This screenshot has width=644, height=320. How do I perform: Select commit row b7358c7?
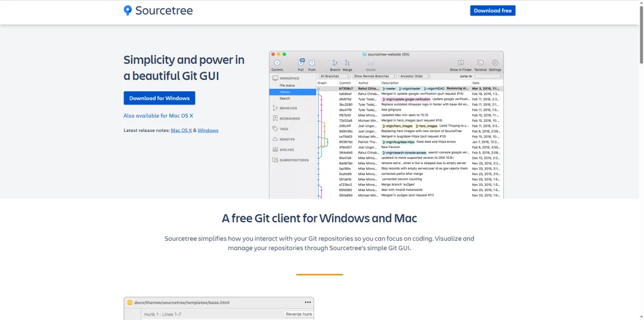pos(410,88)
